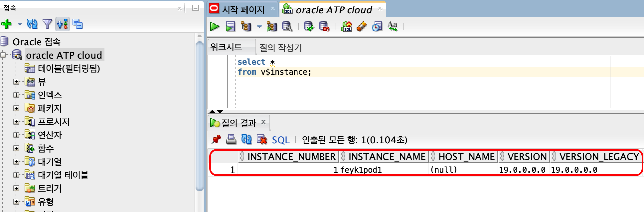Expand the 대기열 node

pyautogui.click(x=16, y=162)
